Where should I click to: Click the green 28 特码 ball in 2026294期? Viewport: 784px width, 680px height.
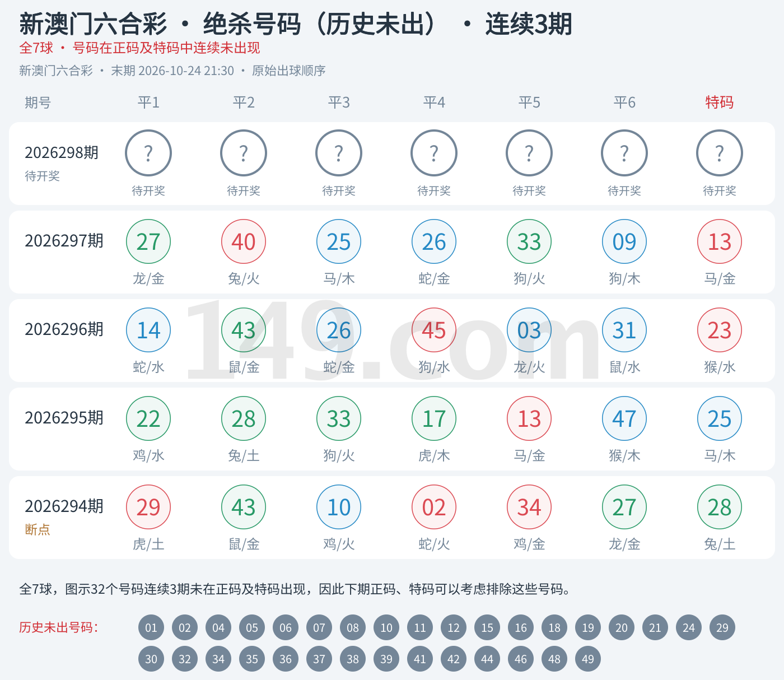[x=720, y=507]
